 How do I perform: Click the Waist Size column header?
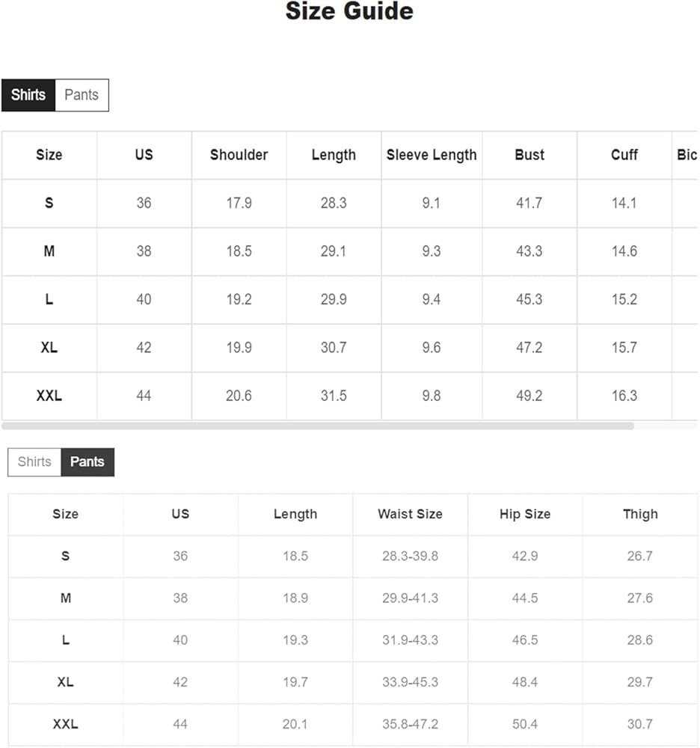click(410, 514)
